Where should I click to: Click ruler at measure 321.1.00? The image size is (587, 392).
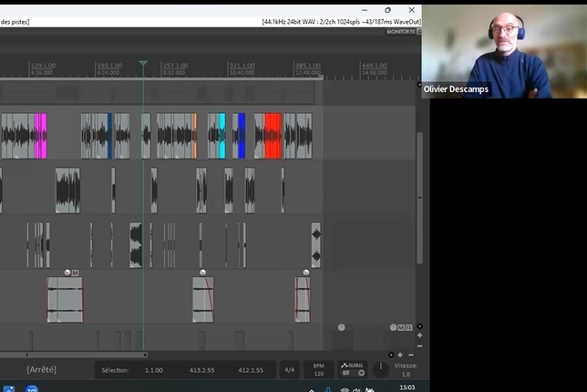point(242,67)
